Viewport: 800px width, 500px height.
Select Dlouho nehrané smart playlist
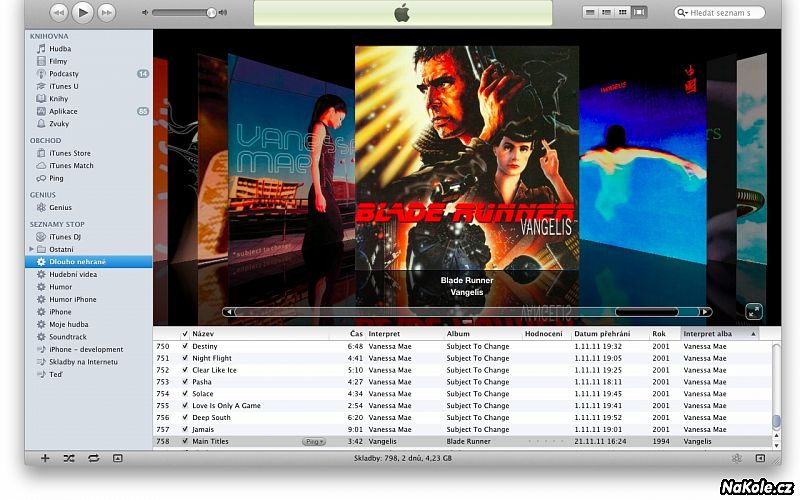[89, 262]
